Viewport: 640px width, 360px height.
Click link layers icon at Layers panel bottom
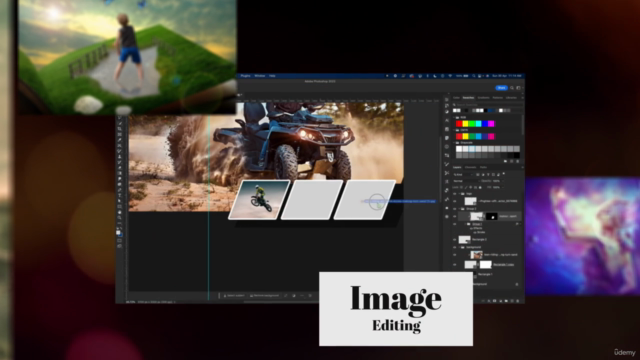[483, 300]
